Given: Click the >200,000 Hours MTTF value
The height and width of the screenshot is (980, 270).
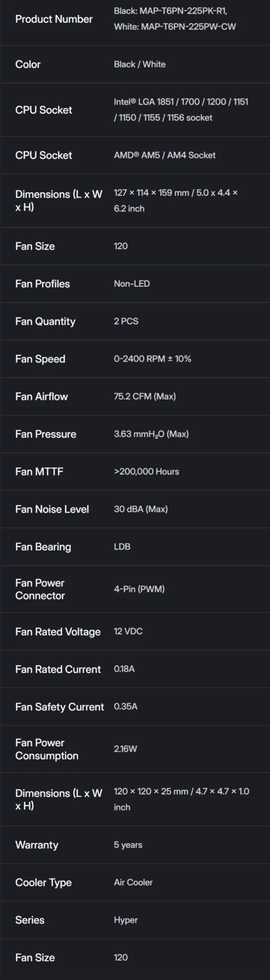Looking at the screenshot, I should 146,471.
